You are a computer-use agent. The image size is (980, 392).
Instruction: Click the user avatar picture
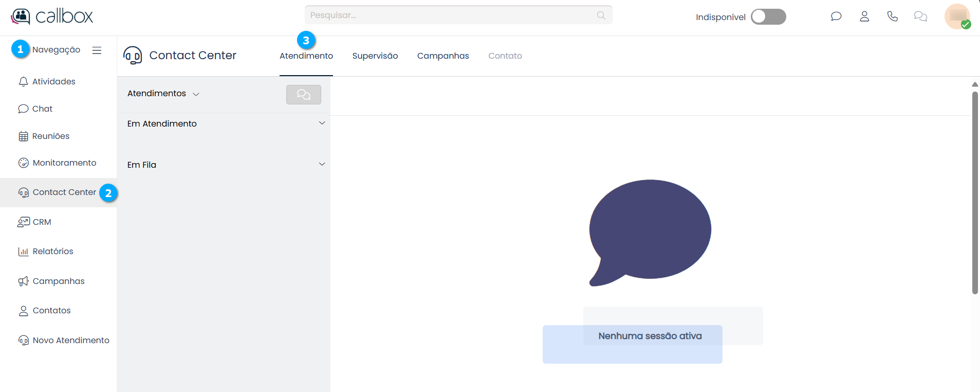tap(957, 16)
